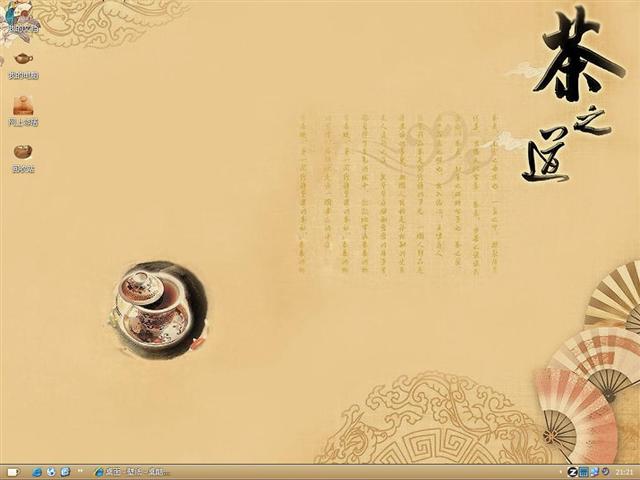The width and height of the screenshot is (640, 480).
Task: Expand the quick launch overflow arrows
Action: coord(80,471)
